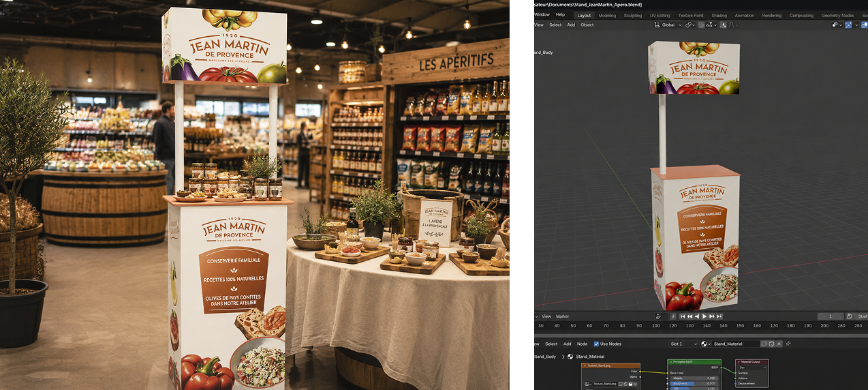The width and height of the screenshot is (868, 390).
Task: Click the Stand_Material name field
Action: [x=736, y=344]
